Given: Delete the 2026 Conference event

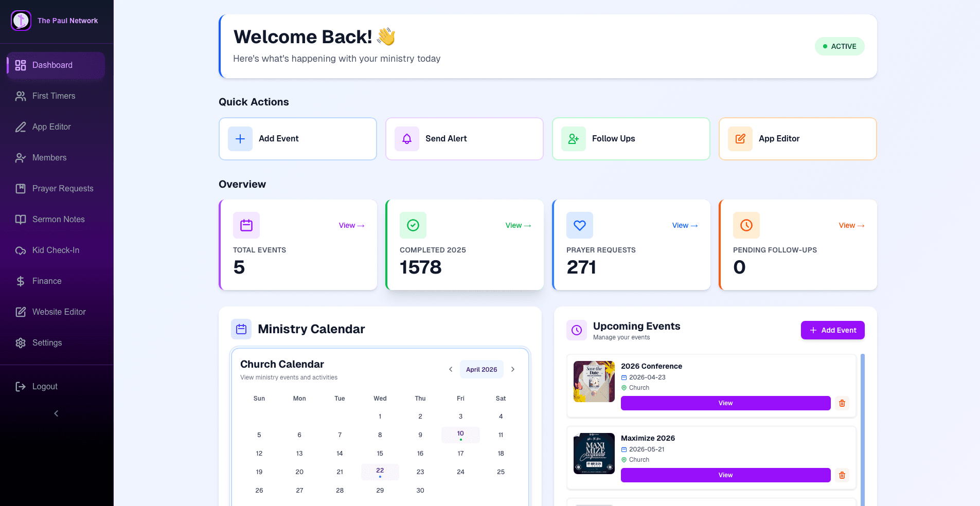Looking at the screenshot, I should tap(842, 403).
